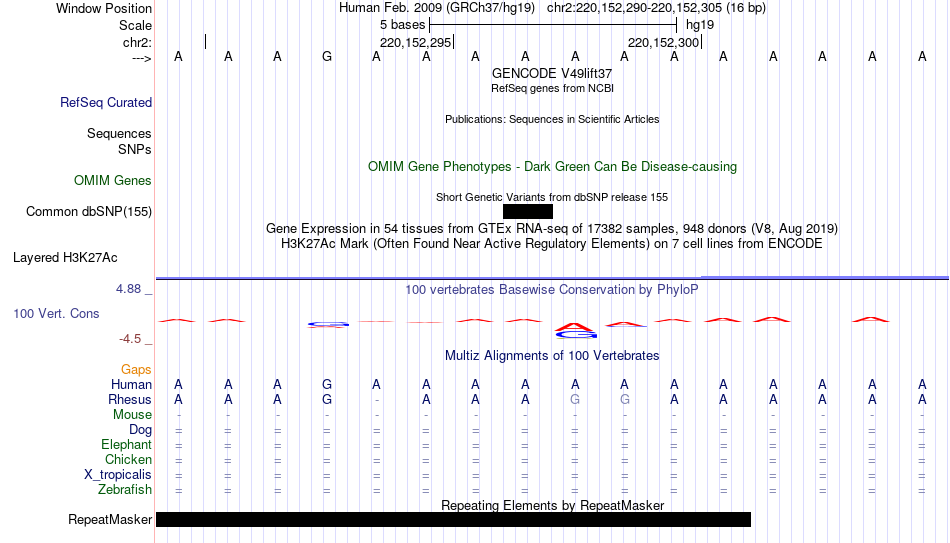The width and height of the screenshot is (950, 543).
Task: Click Repeating Elements by RepeatMasker title
Action: [552, 505]
